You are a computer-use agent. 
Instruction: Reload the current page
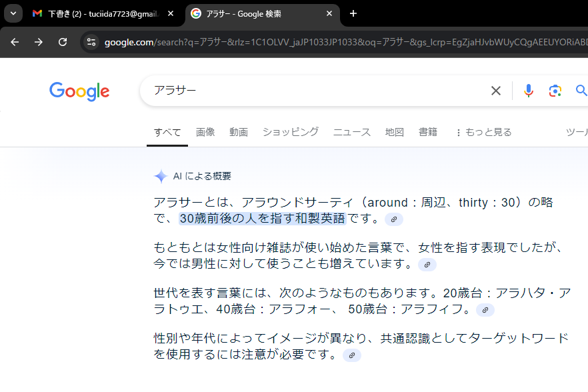point(63,42)
